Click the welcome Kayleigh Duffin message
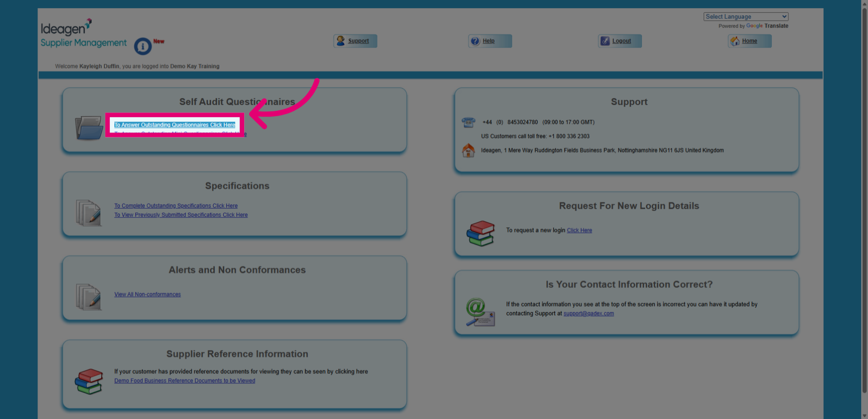Viewport: 868px width, 419px height. (137, 66)
